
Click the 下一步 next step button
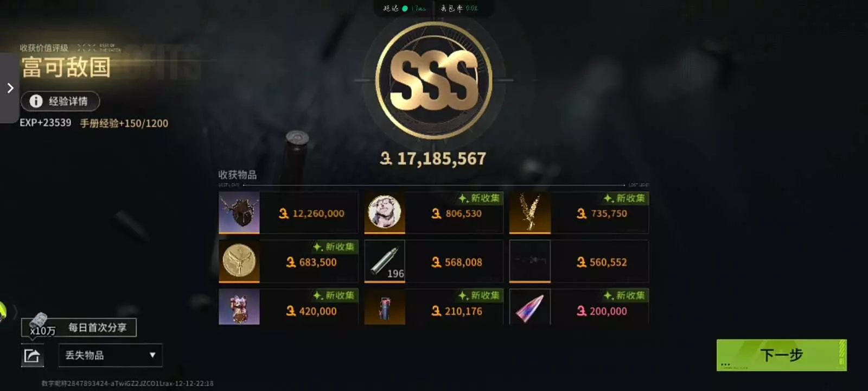[x=781, y=355]
